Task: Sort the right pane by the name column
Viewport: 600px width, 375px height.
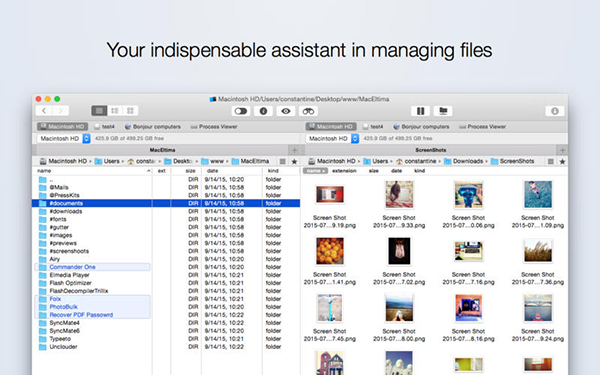Action: 316,171
